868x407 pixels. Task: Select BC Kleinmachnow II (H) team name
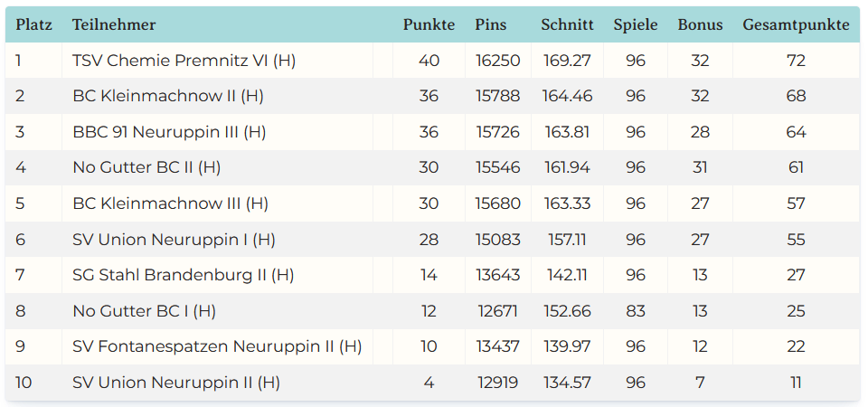(x=168, y=96)
